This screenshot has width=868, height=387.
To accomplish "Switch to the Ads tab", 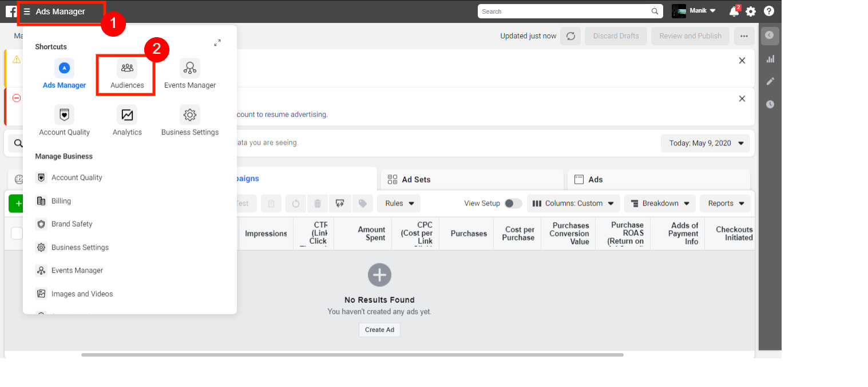I will pyautogui.click(x=659, y=179).
